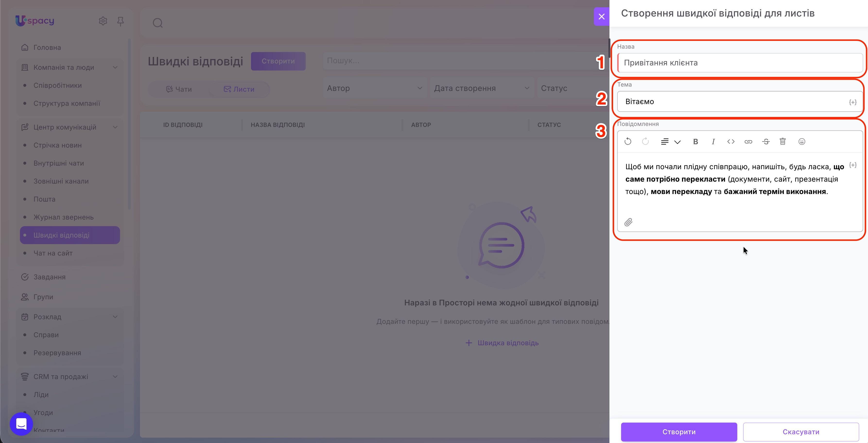Apply strikethrough formatting in editor toolbar
The width and height of the screenshot is (868, 443).
765,142
